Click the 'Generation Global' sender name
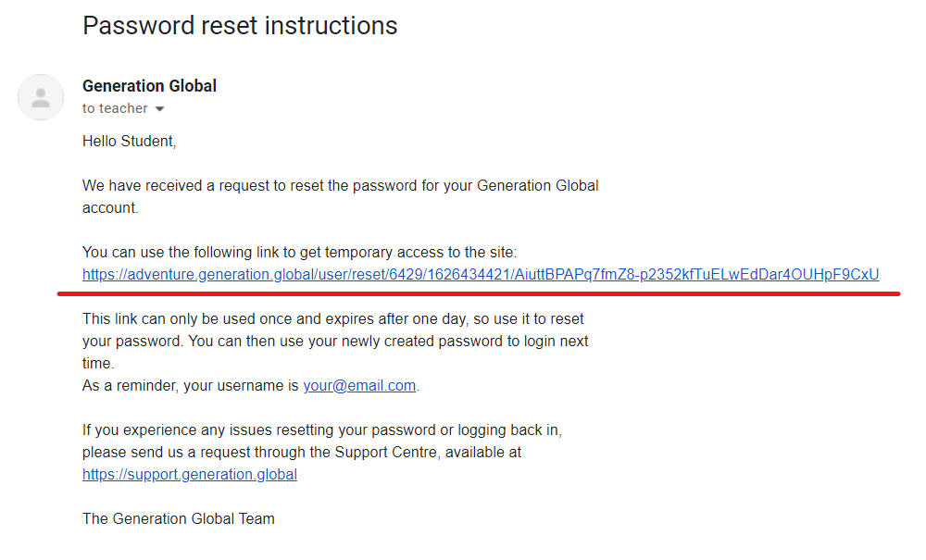 point(149,86)
